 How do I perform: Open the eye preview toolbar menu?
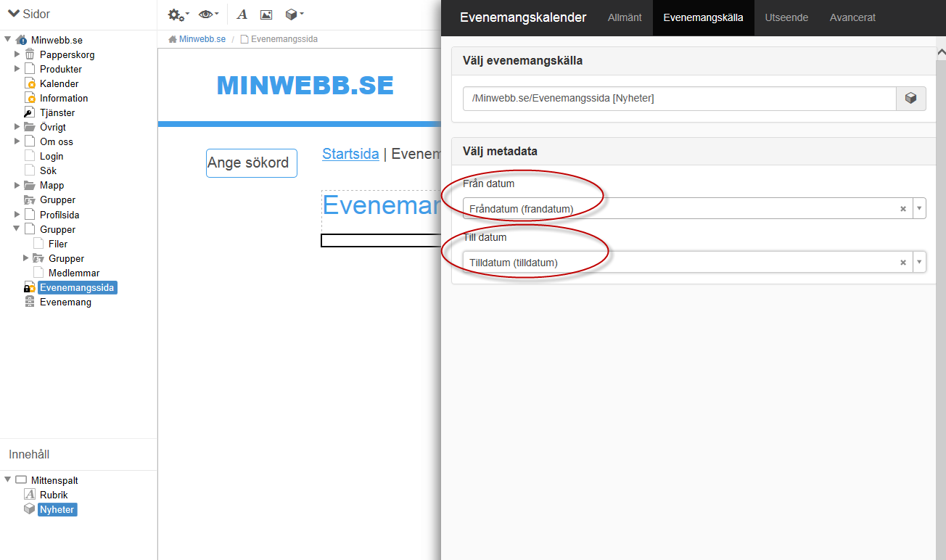point(209,15)
